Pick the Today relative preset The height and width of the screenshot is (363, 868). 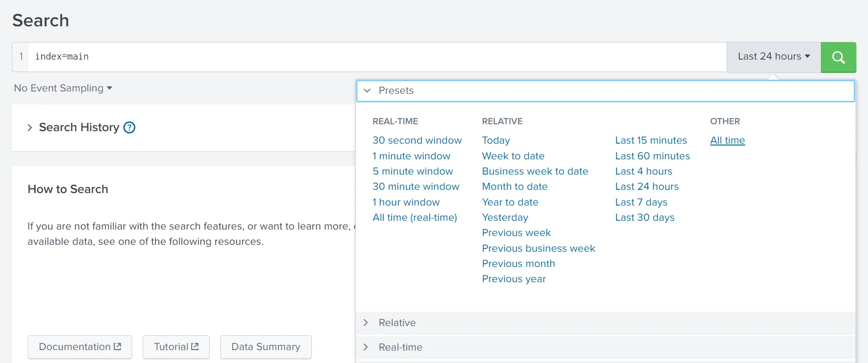pos(496,140)
